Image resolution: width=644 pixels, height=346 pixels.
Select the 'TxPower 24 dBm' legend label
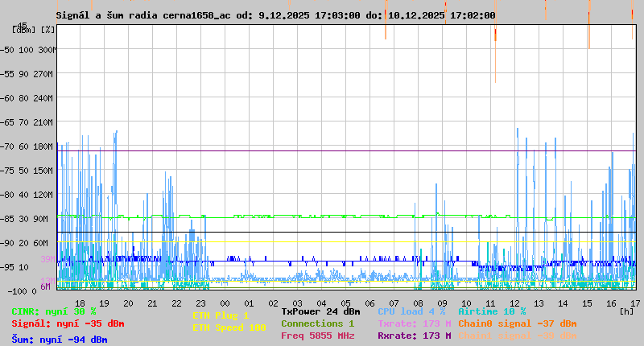(x=320, y=311)
